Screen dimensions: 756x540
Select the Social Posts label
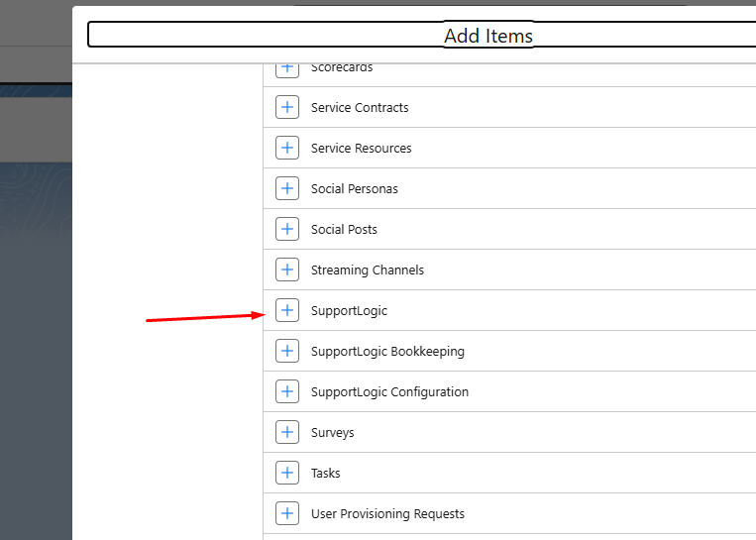pos(344,229)
